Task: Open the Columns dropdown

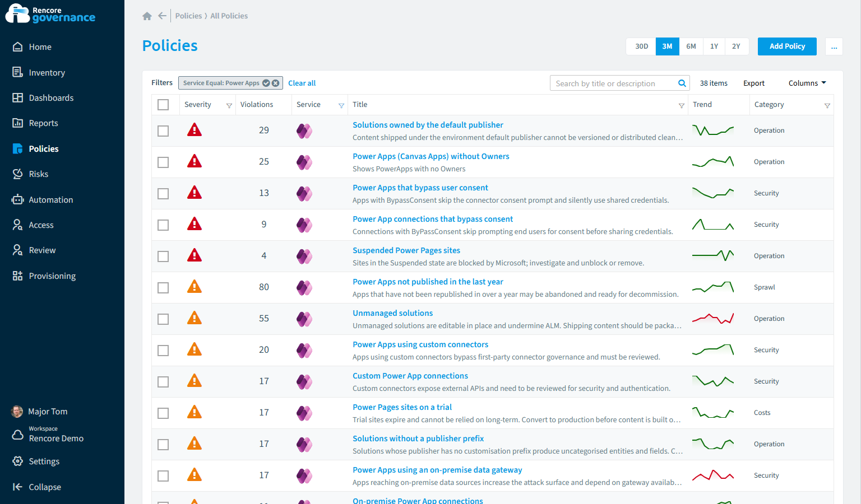Action: pos(807,83)
